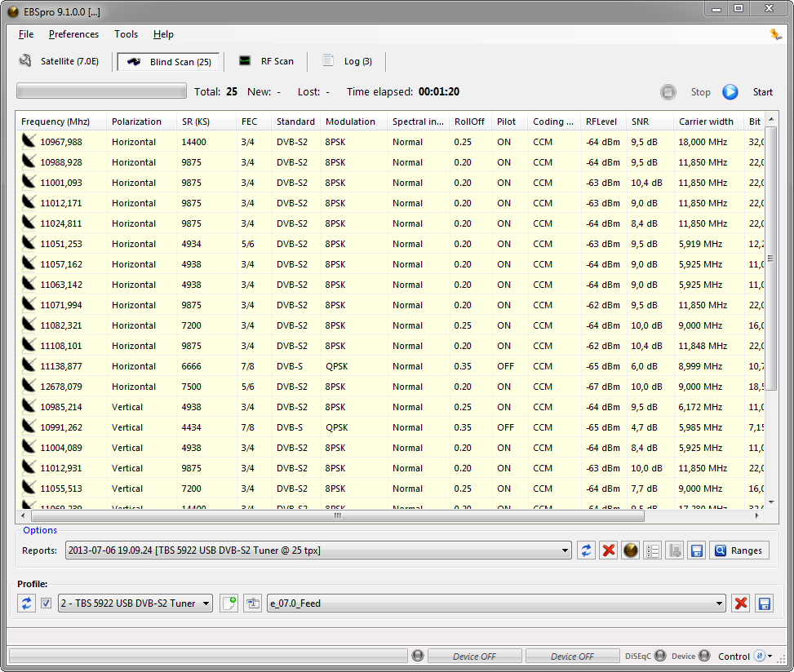
Task: Click the DiSEqC status indicator
Action: click(x=660, y=656)
